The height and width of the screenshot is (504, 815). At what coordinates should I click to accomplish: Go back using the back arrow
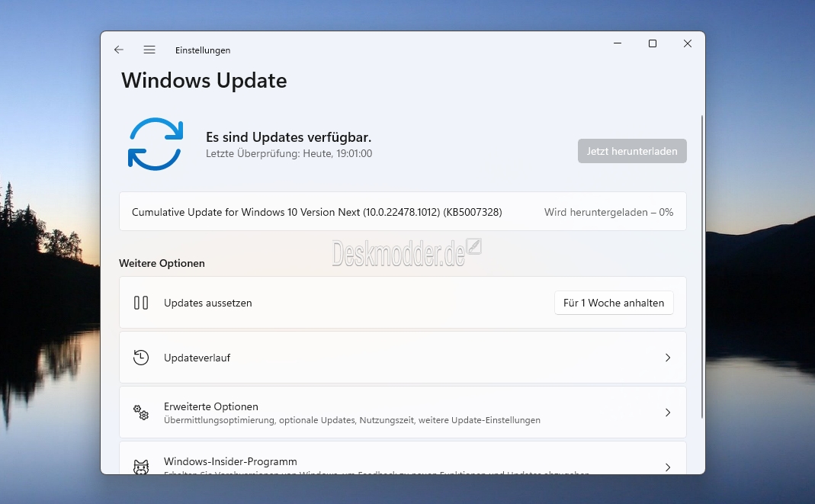click(119, 50)
